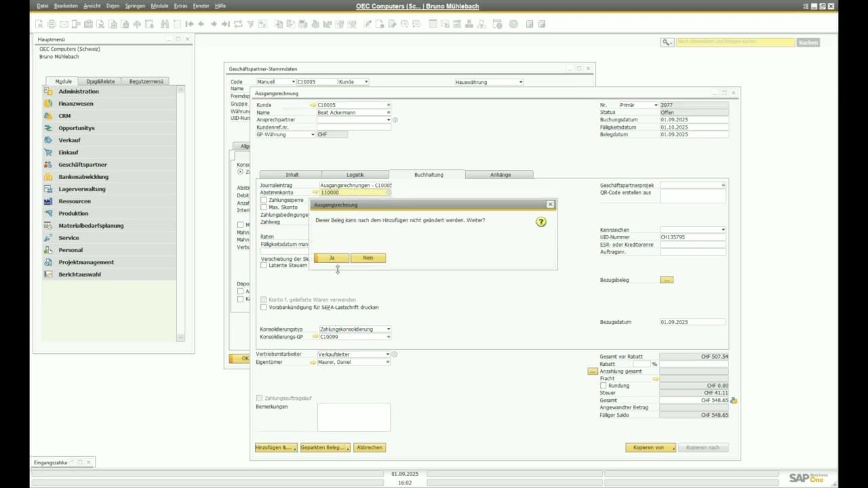This screenshot has width=868, height=488.
Task: Enable the Zahlungssperre checkbox
Action: click(264, 200)
